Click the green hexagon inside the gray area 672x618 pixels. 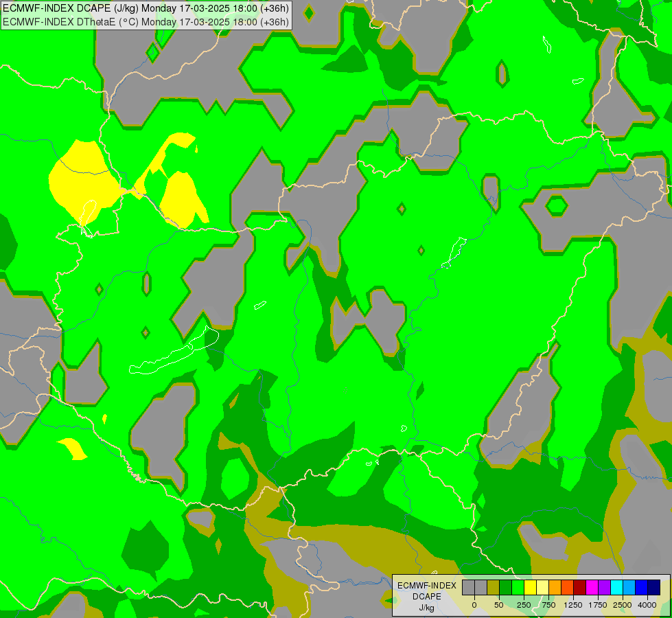pos(556,206)
